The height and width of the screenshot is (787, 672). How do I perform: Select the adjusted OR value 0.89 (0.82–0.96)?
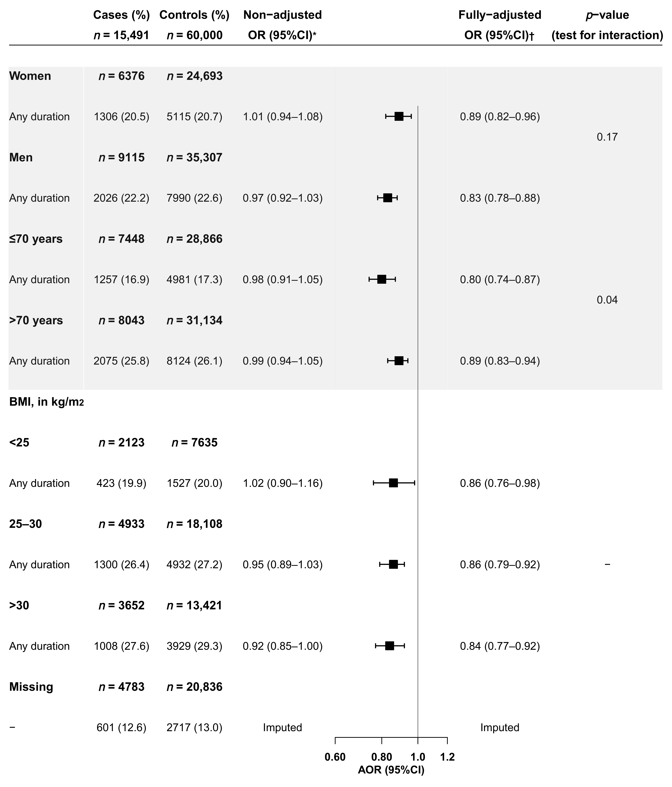coord(500,117)
